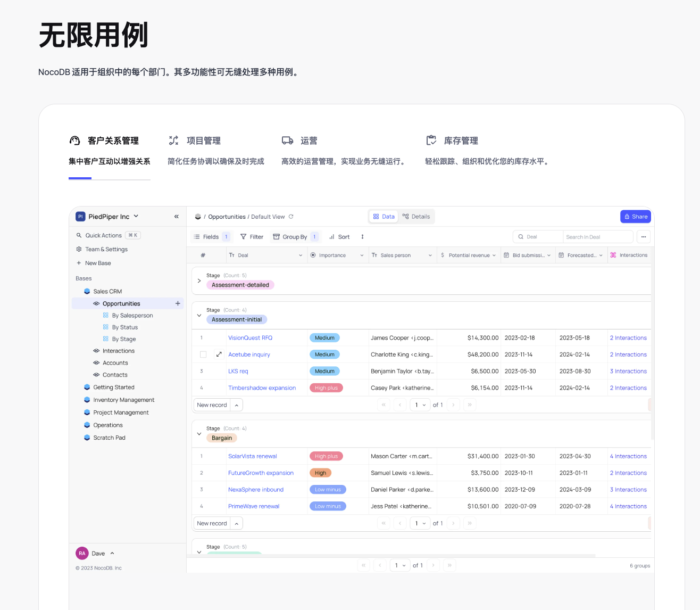Screen dimensions: 700x610
Task: Select the 客户关系管理 tab
Action: click(x=113, y=141)
